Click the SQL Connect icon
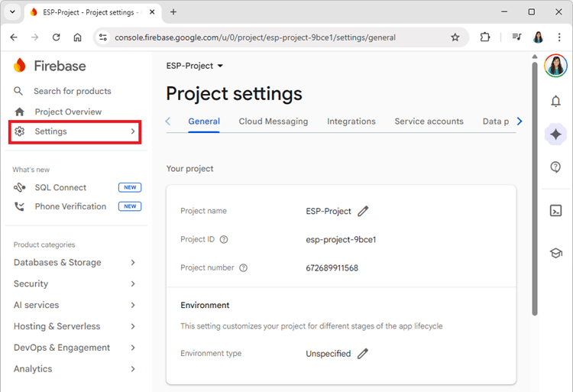 pos(19,187)
